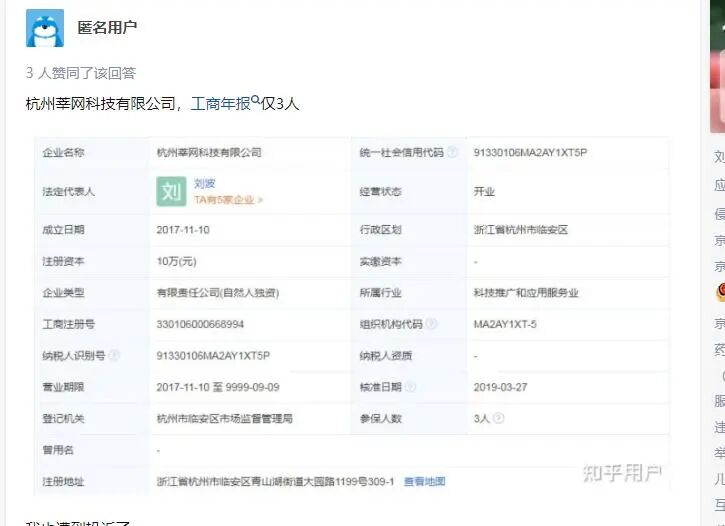Select establishment date 2017-11-10
The height and width of the screenshot is (526, 725).
pos(183,230)
